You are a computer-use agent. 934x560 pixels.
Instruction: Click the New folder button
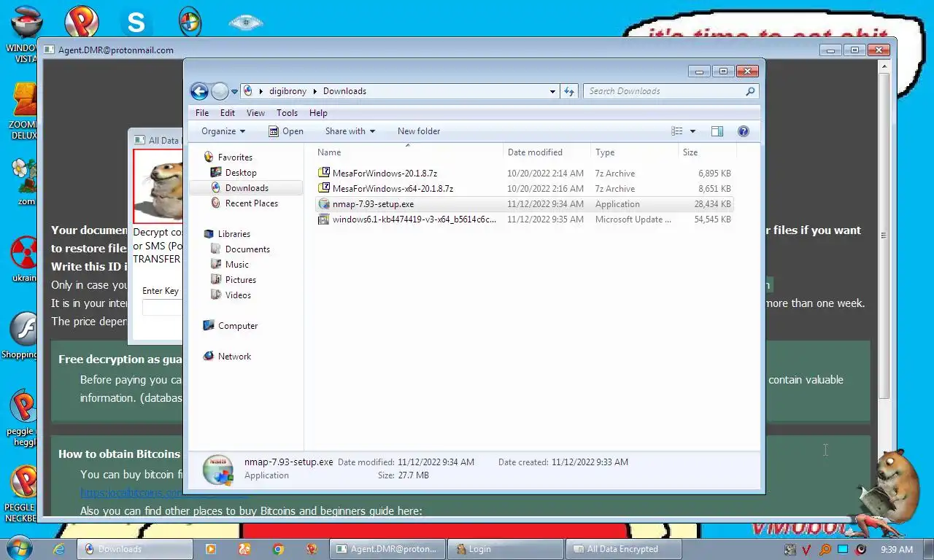click(419, 131)
